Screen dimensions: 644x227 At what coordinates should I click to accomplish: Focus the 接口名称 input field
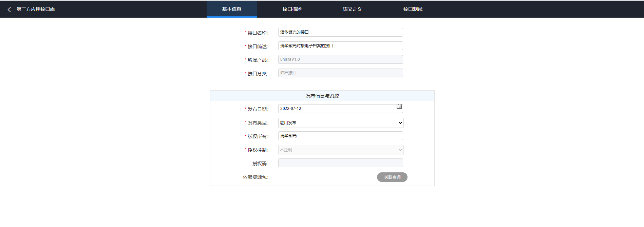(340, 32)
